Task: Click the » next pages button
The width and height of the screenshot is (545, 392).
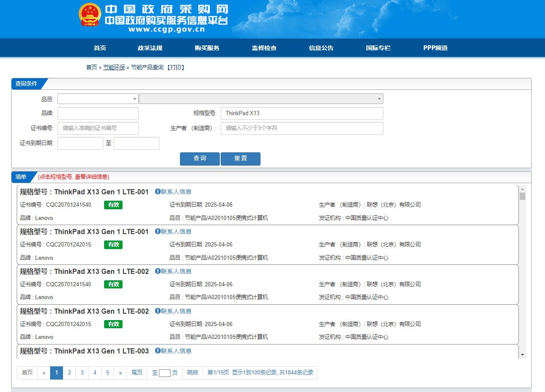Action: pyautogui.click(x=120, y=373)
